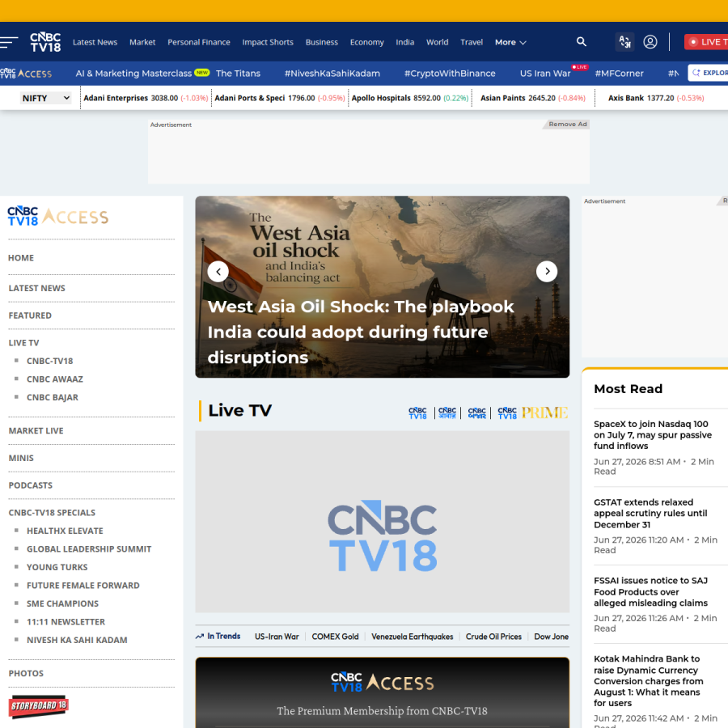
Task: Show next carousel slide arrow
Action: pos(547,271)
